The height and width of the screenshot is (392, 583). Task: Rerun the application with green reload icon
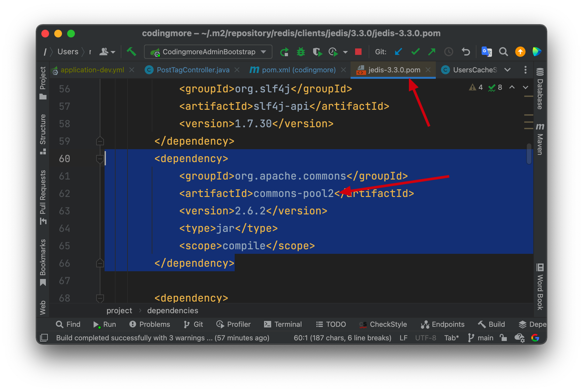click(284, 52)
